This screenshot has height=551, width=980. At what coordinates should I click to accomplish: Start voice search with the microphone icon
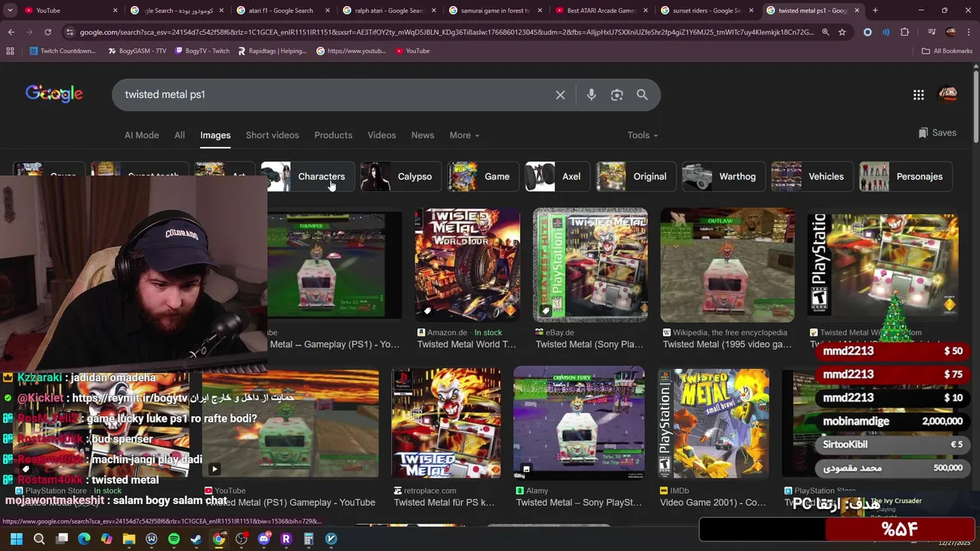click(x=591, y=95)
